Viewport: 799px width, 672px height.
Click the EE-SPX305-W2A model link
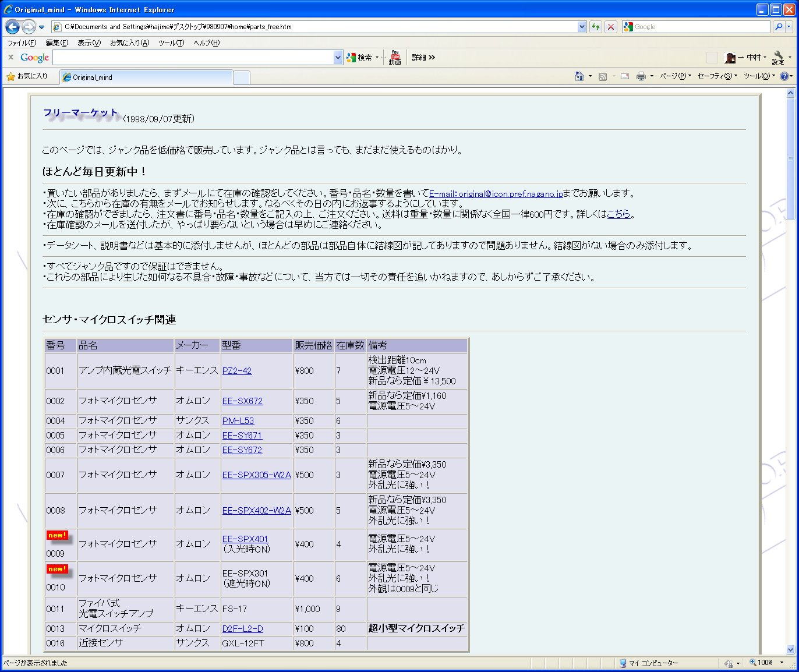click(x=256, y=475)
